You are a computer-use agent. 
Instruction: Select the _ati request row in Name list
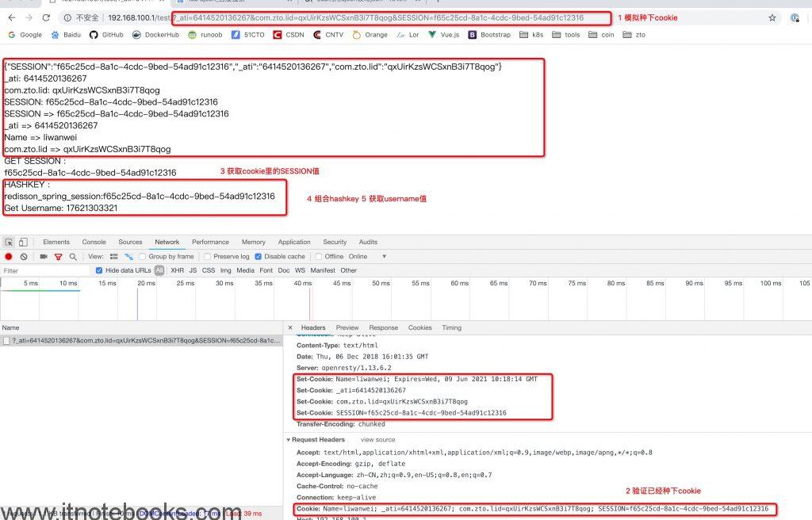click(x=141, y=341)
